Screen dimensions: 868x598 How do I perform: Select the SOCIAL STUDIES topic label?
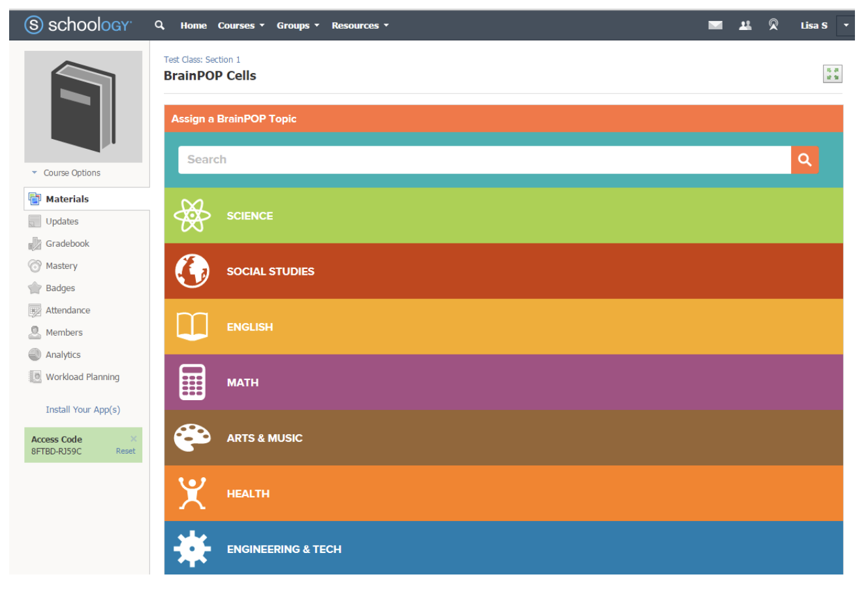click(x=270, y=271)
